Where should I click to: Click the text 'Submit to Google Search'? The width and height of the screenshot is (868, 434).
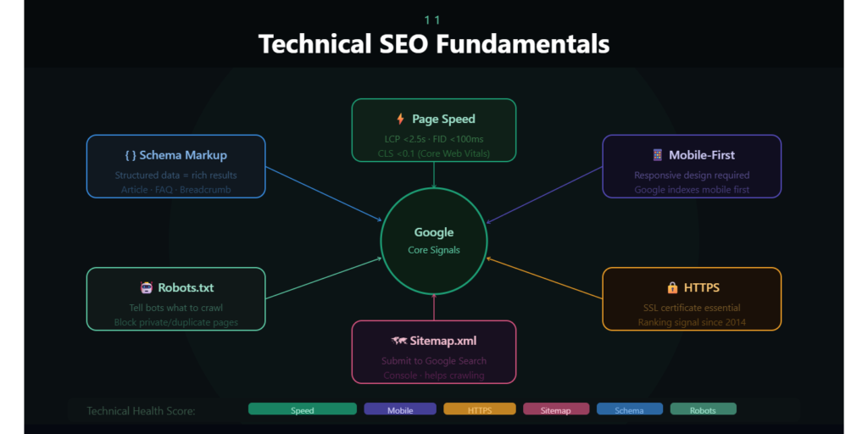(x=434, y=361)
